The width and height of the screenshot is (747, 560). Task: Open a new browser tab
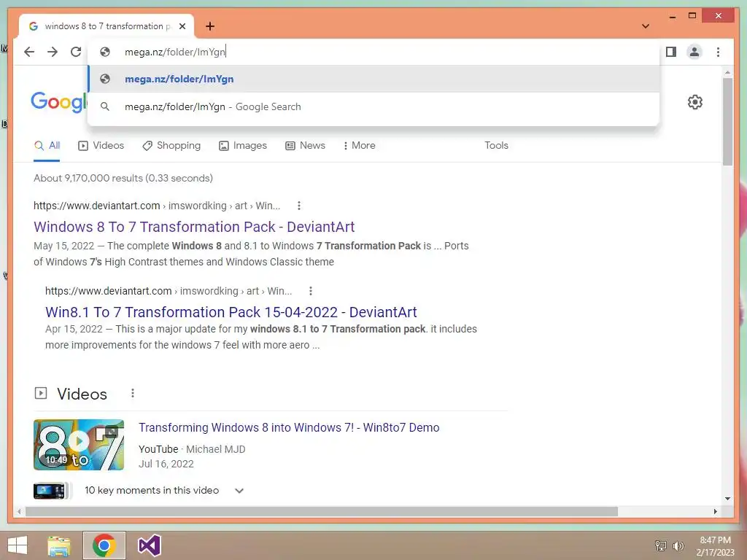pyautogui.click(x=209, y=26)
